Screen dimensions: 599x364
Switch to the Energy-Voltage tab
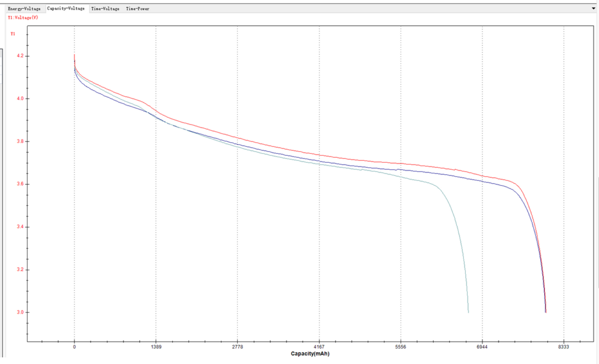24,8
